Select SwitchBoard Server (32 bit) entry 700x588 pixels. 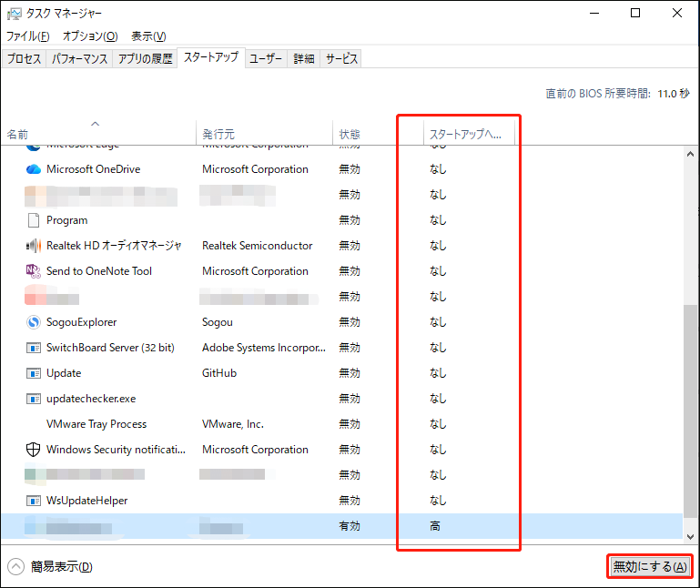coord(110,348)
